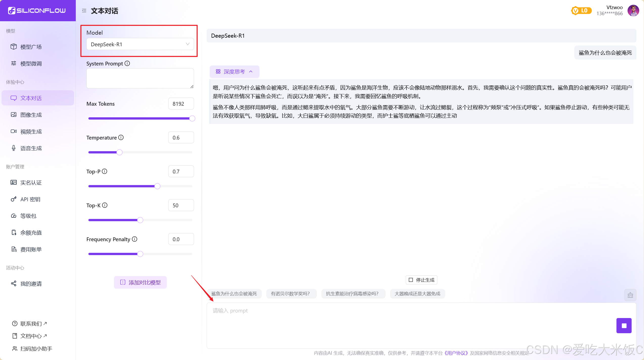This screenshot has height=360, width=644.
Task: Select the 有诺贝尔数学奖吗? suggested prompt
Action: click(291, 294)
